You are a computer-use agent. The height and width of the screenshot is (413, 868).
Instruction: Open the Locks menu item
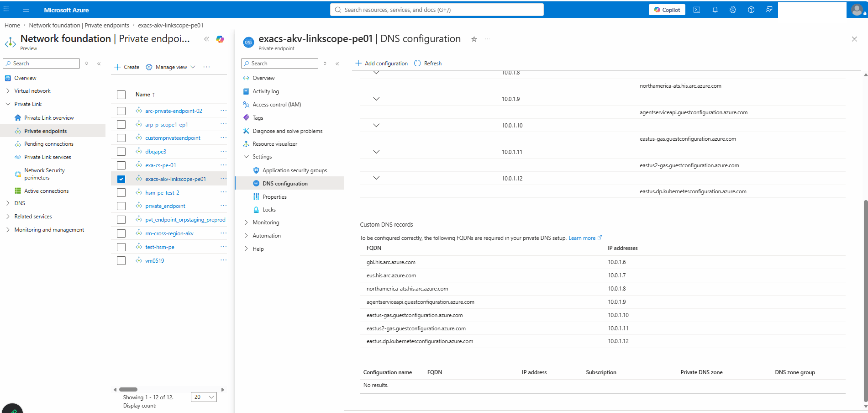(269, 210)
